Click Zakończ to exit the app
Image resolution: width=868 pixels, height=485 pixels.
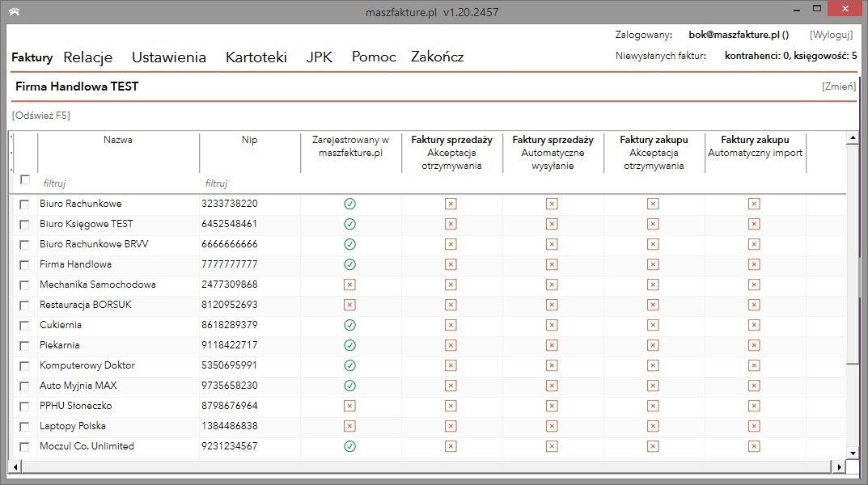coord(438,57)
